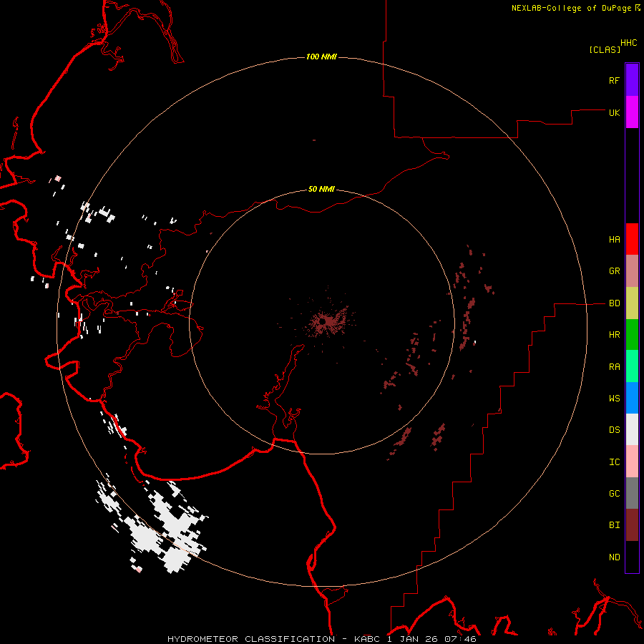Click the DS legend label
The height and width of the screenshot is (644, 644).
pos(614,429)
